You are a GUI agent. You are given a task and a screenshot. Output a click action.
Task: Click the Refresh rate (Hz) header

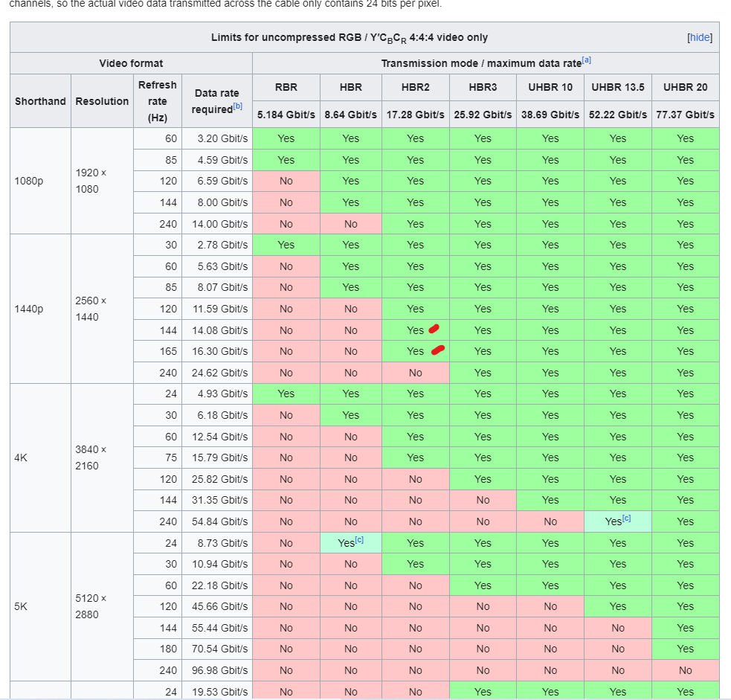158,101
